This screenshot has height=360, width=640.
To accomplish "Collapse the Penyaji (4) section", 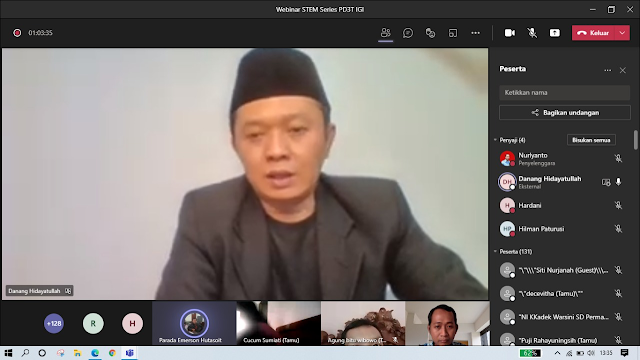I will tap(495, 140).
